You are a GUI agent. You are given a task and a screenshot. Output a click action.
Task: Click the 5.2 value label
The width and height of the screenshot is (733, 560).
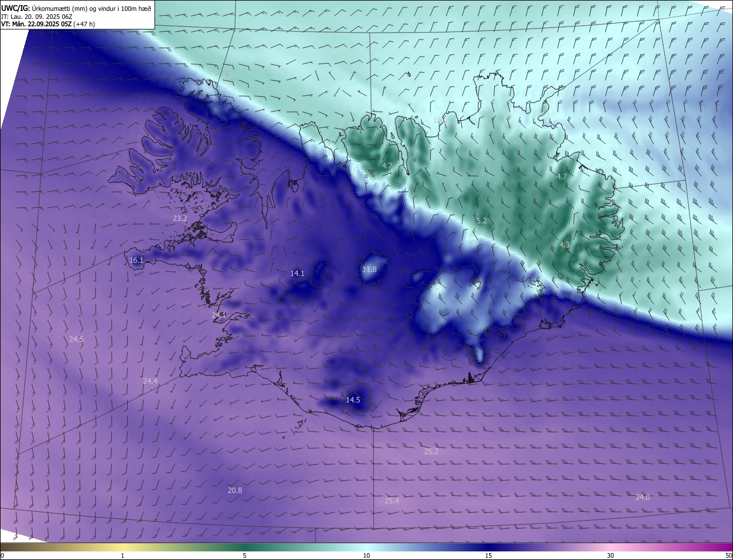pos(482,220)
